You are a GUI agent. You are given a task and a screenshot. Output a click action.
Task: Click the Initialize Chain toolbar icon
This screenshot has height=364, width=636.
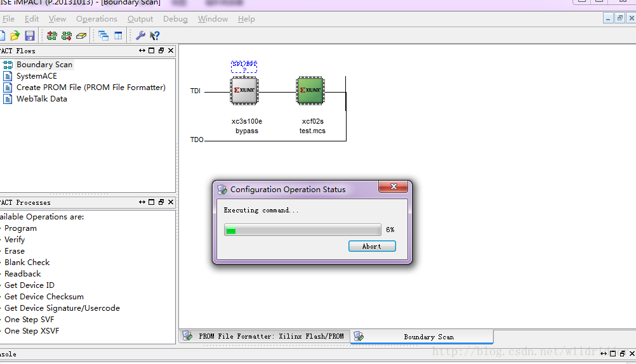[52, 36]
